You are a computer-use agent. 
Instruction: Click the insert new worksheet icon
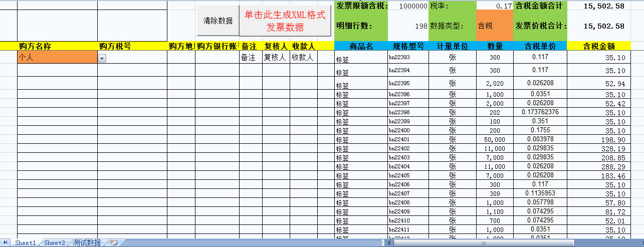click(x=114, y=243)
